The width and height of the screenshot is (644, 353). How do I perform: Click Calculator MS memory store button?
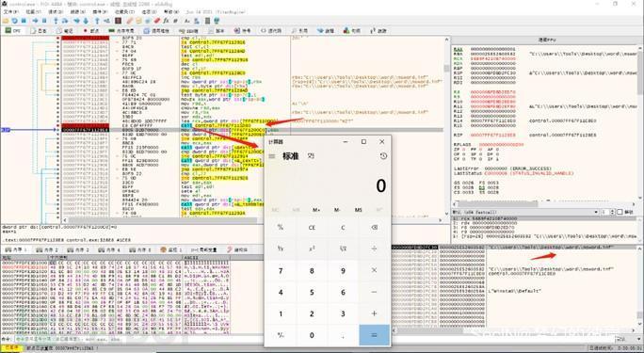pos(358,210)
